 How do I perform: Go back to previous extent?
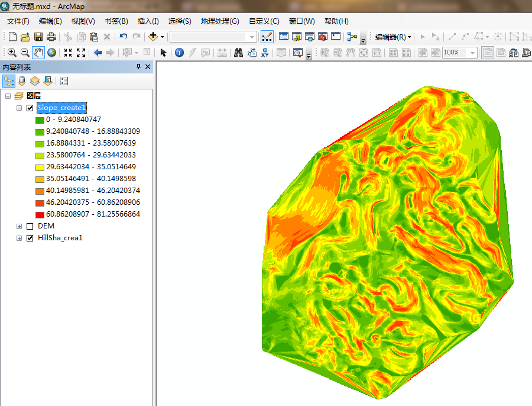coord(98,53)
